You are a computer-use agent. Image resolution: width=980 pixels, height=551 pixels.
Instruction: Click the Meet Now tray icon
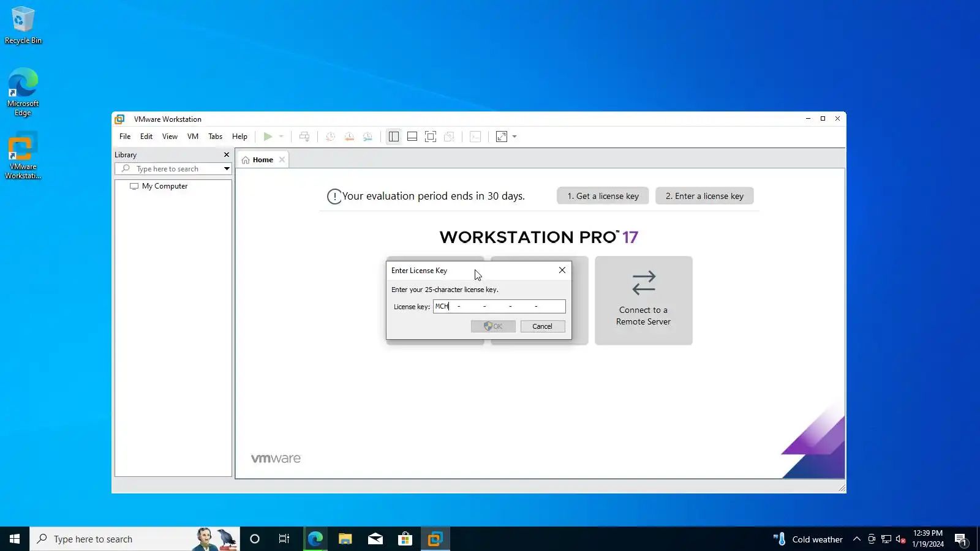point(872,539)
